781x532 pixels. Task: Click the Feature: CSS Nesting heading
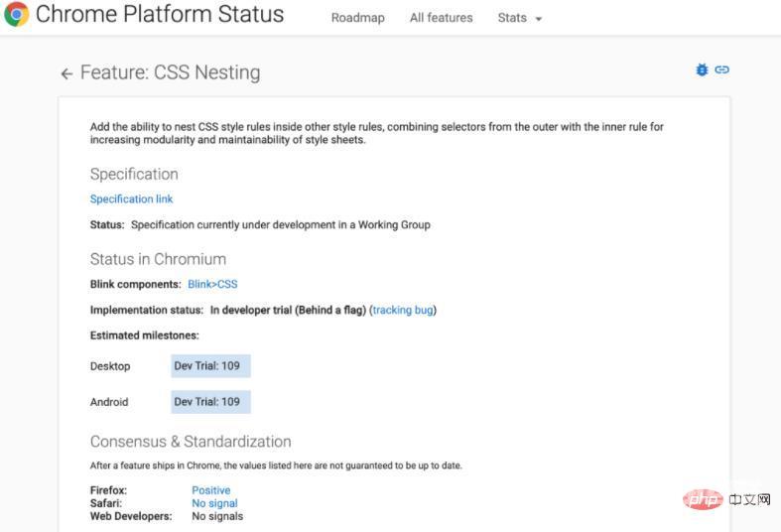170,73
